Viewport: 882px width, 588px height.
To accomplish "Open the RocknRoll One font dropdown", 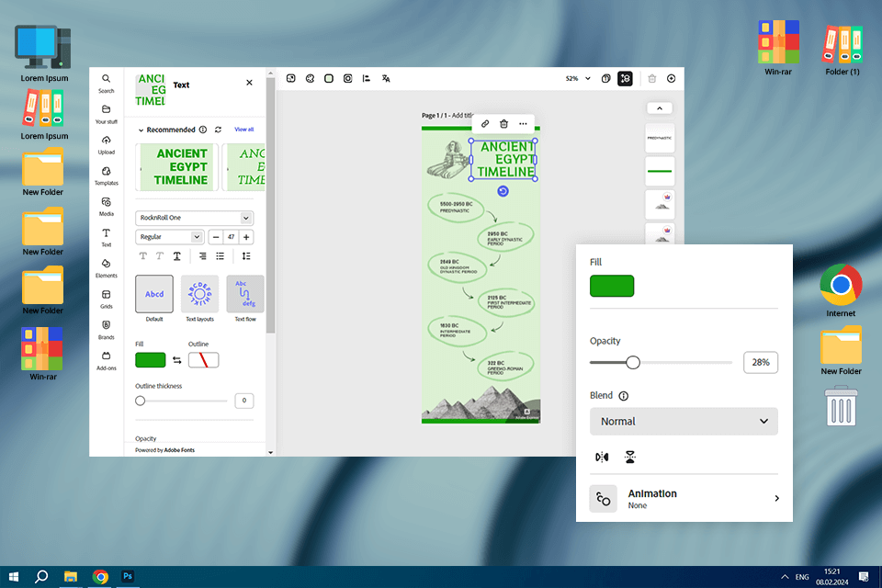I will 194,218.
